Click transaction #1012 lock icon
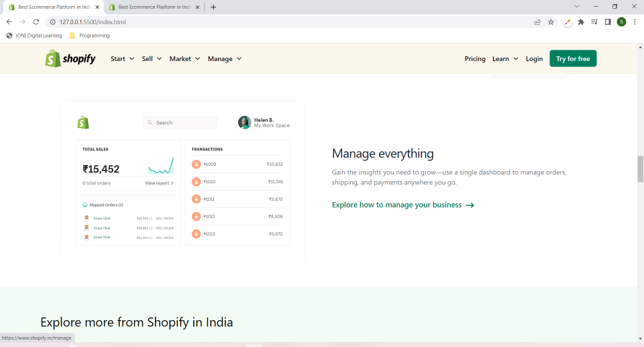Screen dimensions: 644x347 click(x=197, y=216)
